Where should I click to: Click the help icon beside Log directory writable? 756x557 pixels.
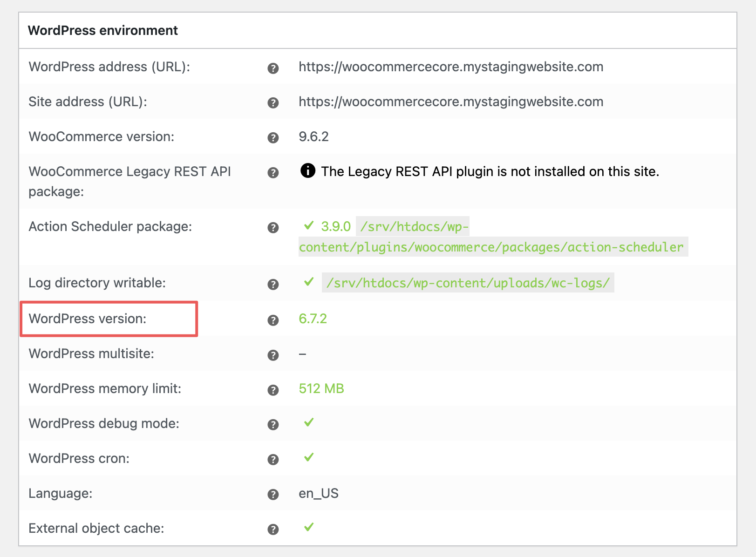[272, 284]
